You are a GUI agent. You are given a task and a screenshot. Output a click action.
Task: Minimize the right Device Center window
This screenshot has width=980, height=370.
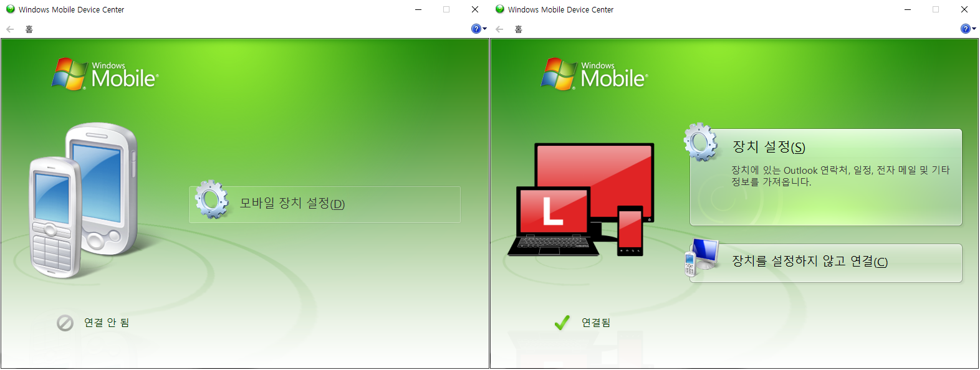(908, 9)
